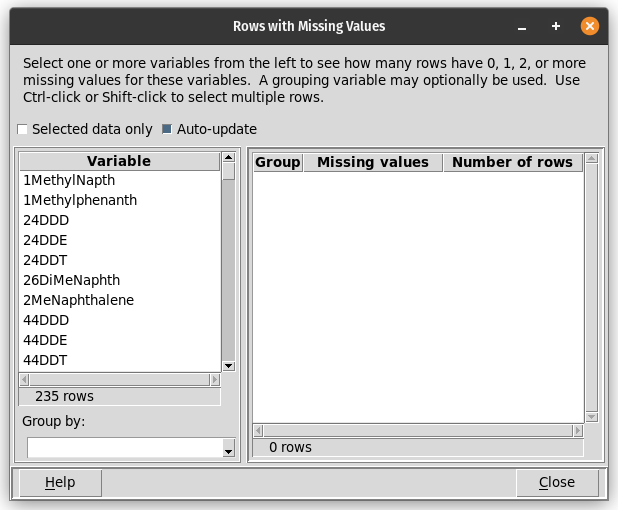Image resolution: width=618 pixels, height=510 pixels.
Task: Click the Close button
Action: 557,482
